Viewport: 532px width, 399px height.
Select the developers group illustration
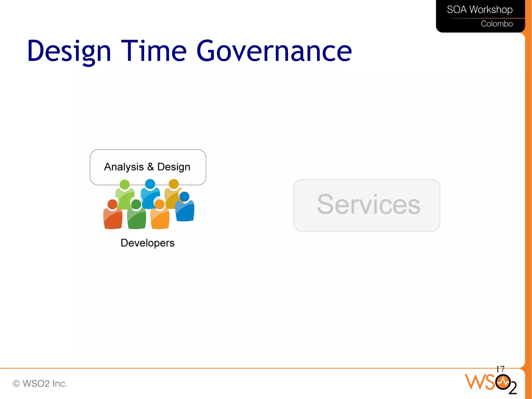[x=149, y=204]
